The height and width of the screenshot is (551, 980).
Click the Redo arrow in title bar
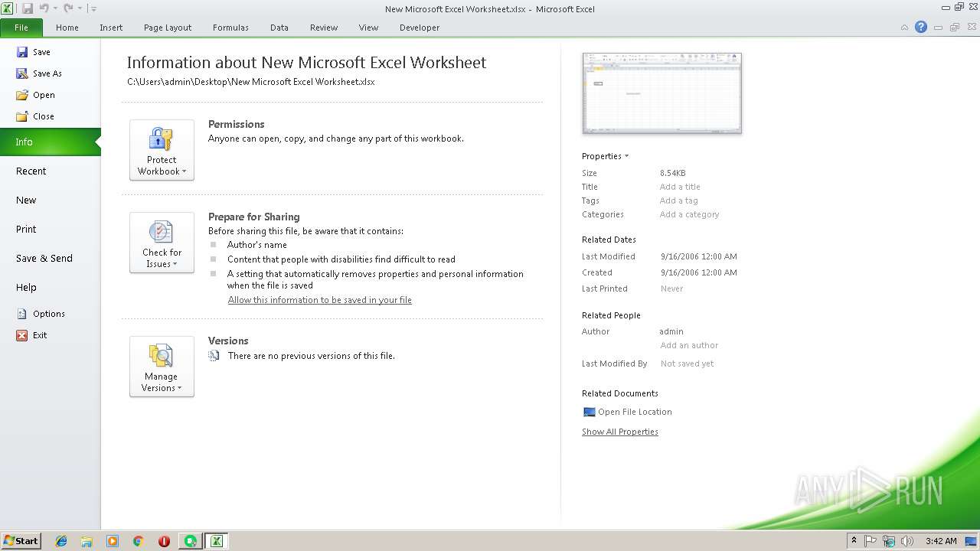[68, 8]
